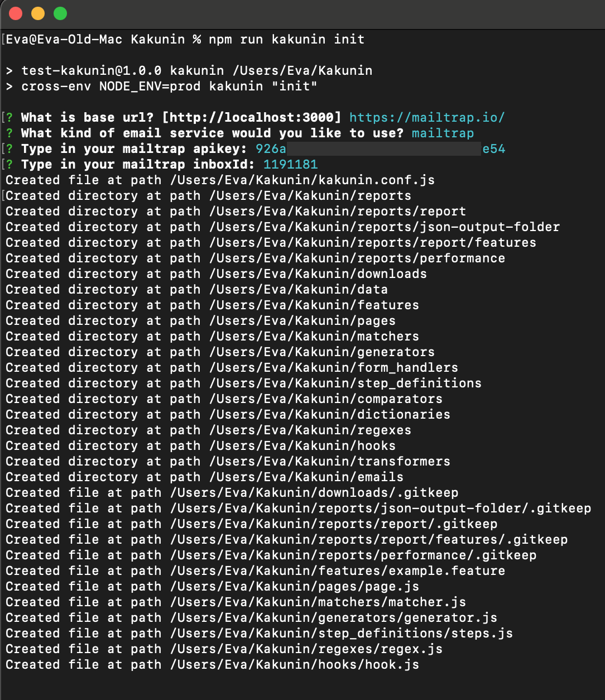Viewport: 605px width, 700px height.
Task: Click the red close window button
Action: [x=16, y=13]
